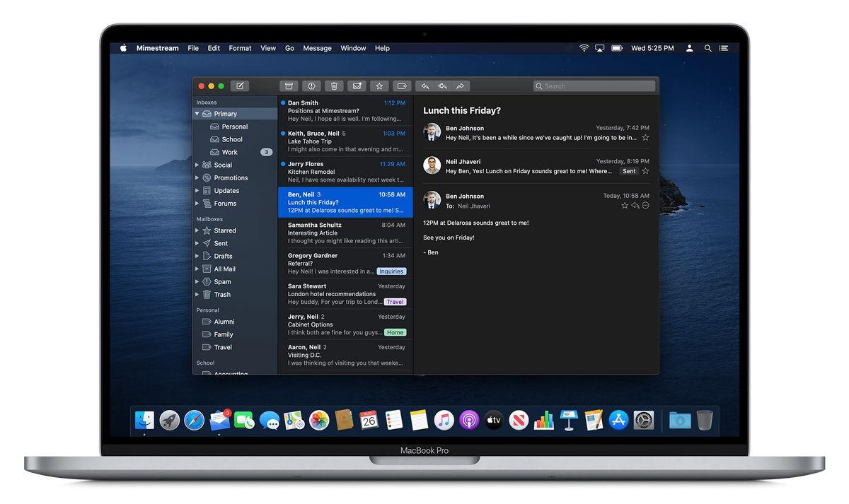Screen dimensions: 849x504
Task: Open Jerry Flores' Kitchen Remodel email
Action: (345, 172)
